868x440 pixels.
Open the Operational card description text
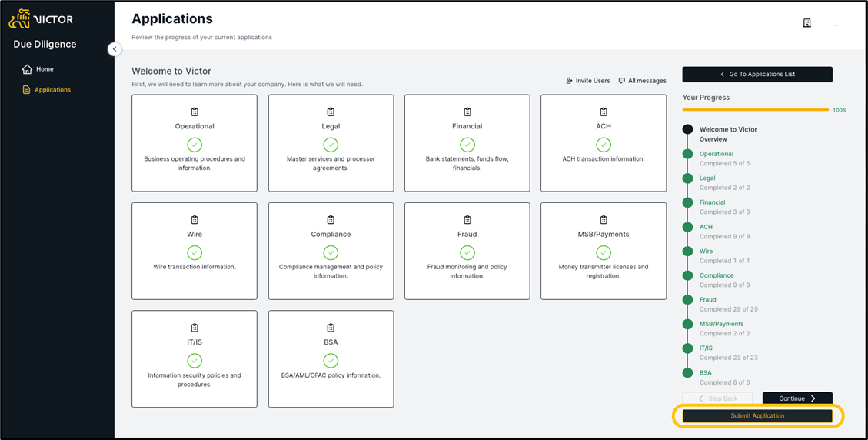pos(195,164)
